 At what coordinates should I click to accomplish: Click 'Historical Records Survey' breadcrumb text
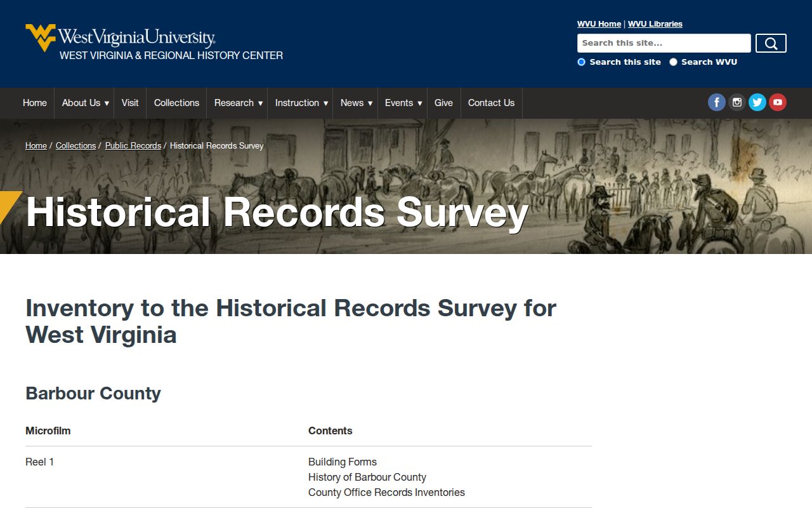tap(216, 145)
